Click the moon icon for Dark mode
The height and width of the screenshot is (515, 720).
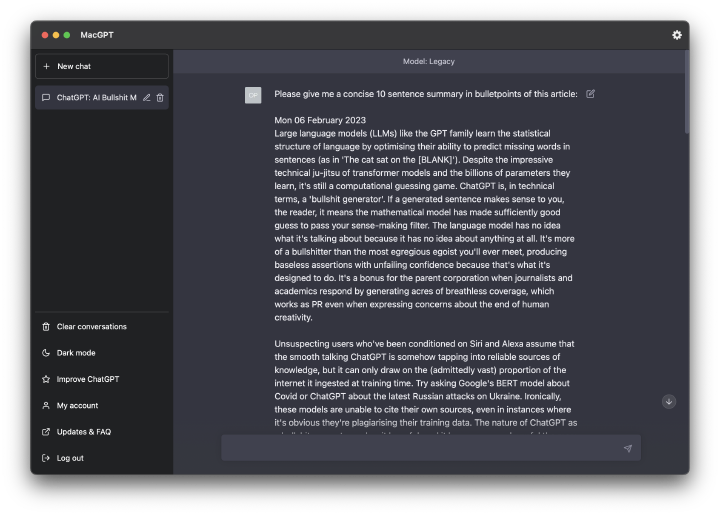coord(46,353)
